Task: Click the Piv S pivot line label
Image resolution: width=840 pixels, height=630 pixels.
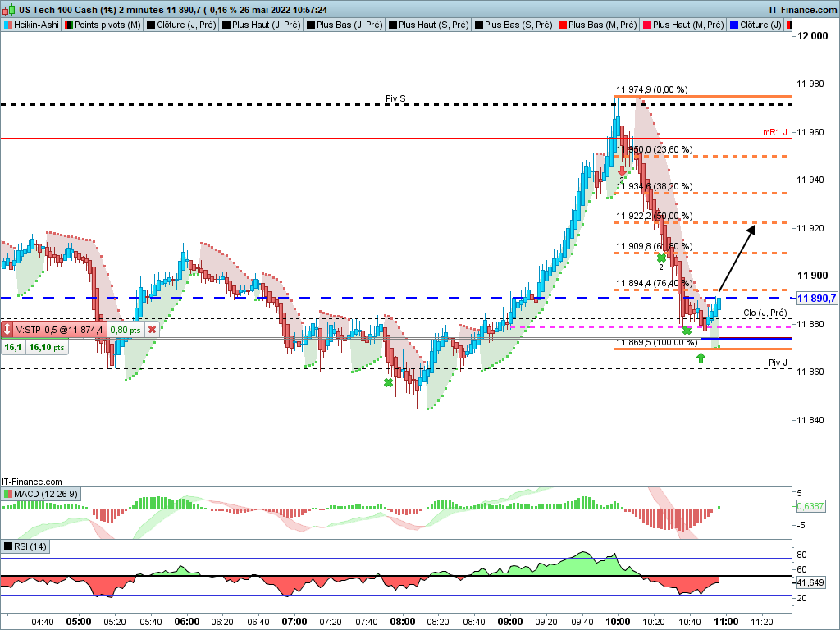Action: [x=395, y=98]
